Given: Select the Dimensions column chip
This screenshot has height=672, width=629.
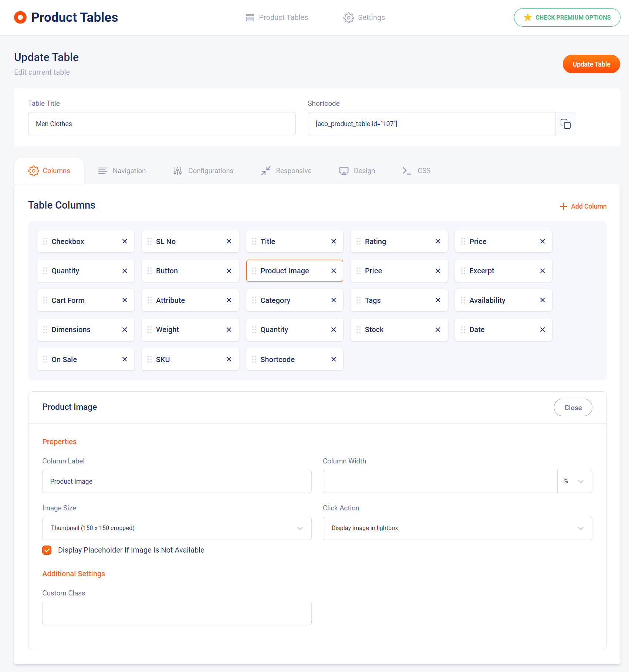Looking at the screenshot, I should (86, 330).
